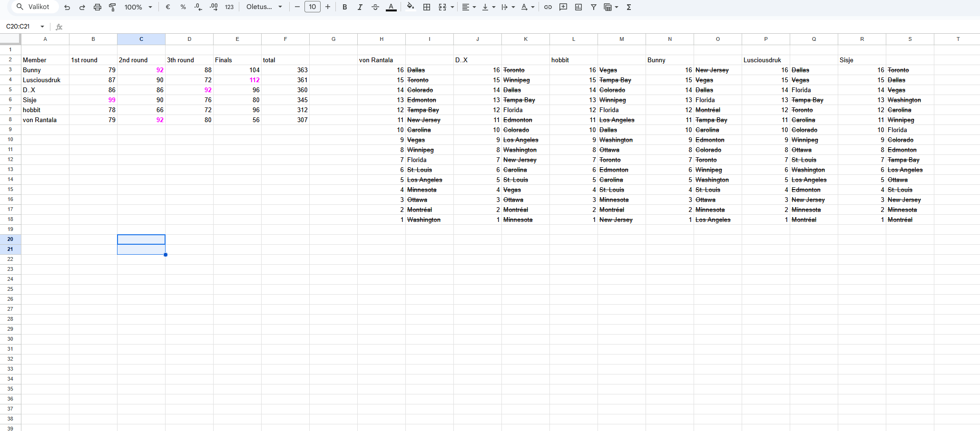The width and height of the screenshot is (980, 431).
Task: Insert a chart
Action: [578, 7]
